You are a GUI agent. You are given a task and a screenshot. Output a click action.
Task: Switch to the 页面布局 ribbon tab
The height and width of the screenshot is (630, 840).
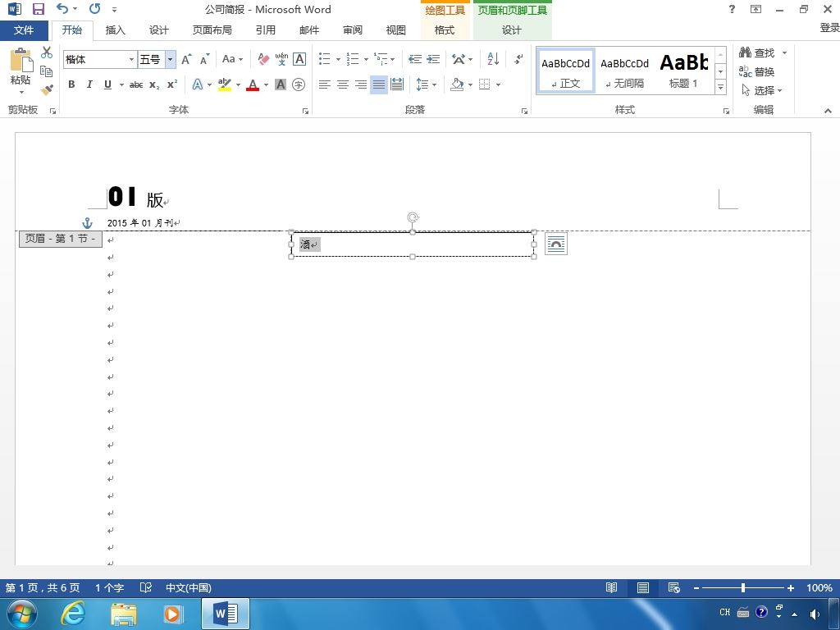tap(212, 30)
